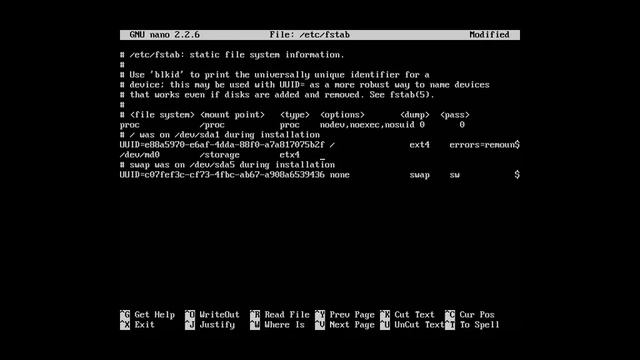Click the '<type>' column header
This screenshot has width=640, height=360.
tap(295, 115)
